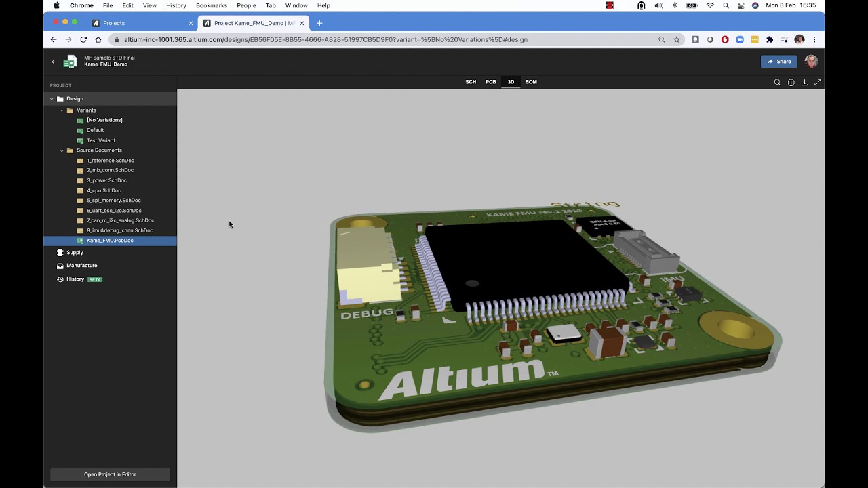Collapse the Source Documents folder
The image size is (868, 488).
point(62,150)
